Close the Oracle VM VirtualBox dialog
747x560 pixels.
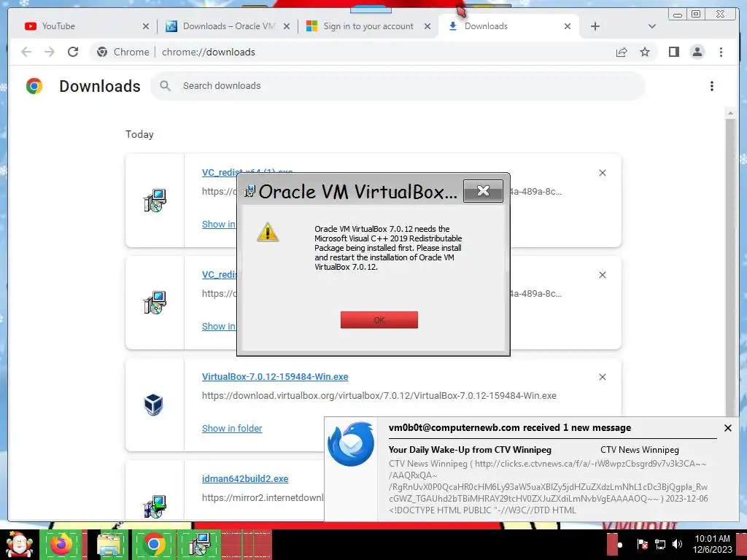pyautogui.click(x=483, y=191)
